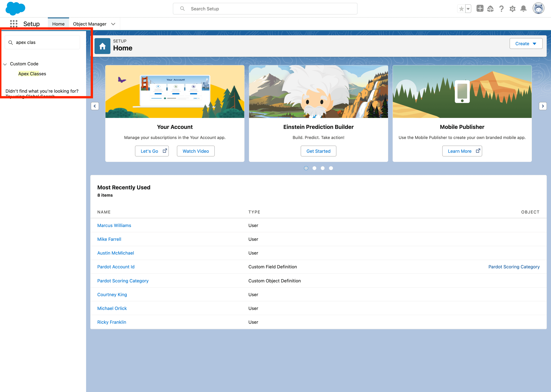Click the '8 items' count text
This screenshot has width=551, height=392.
pos(105,195)
